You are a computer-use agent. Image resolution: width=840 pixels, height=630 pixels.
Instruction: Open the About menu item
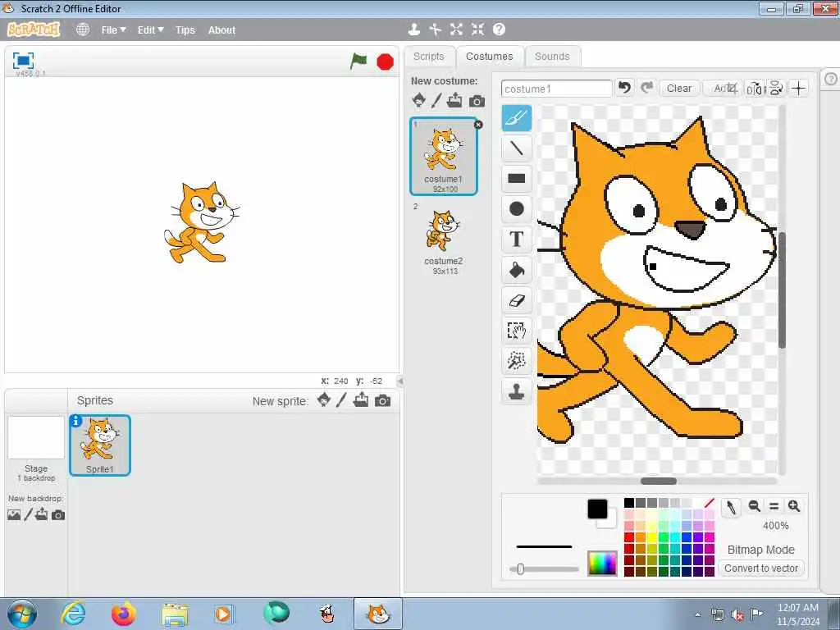point(221,30)
